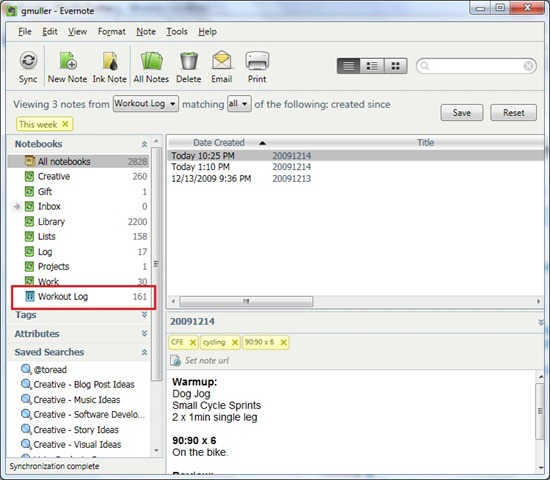
Task: Switch to list view mode
Action: 348,66
